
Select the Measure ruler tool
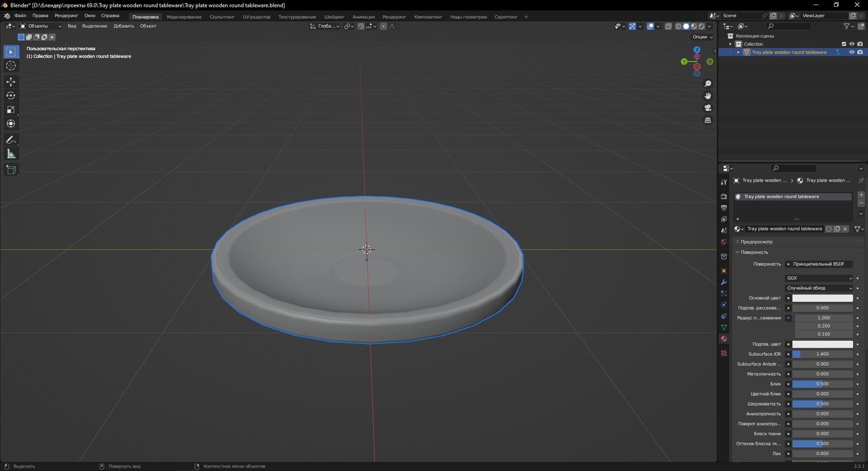[11, 154]
